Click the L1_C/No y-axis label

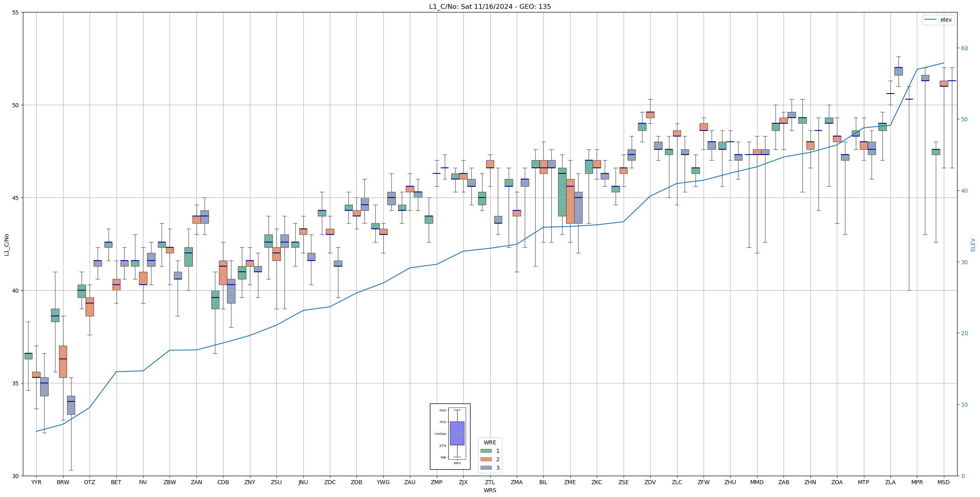click(6, 244)
